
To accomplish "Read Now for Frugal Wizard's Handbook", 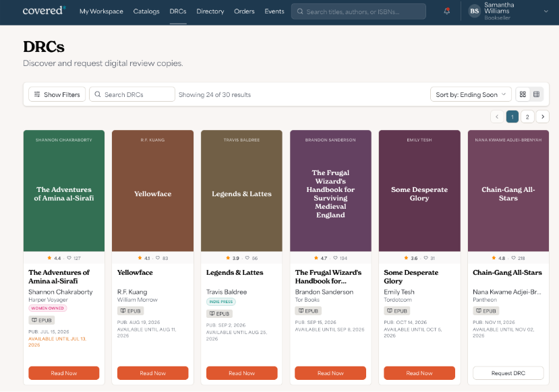I will point(330,373).
